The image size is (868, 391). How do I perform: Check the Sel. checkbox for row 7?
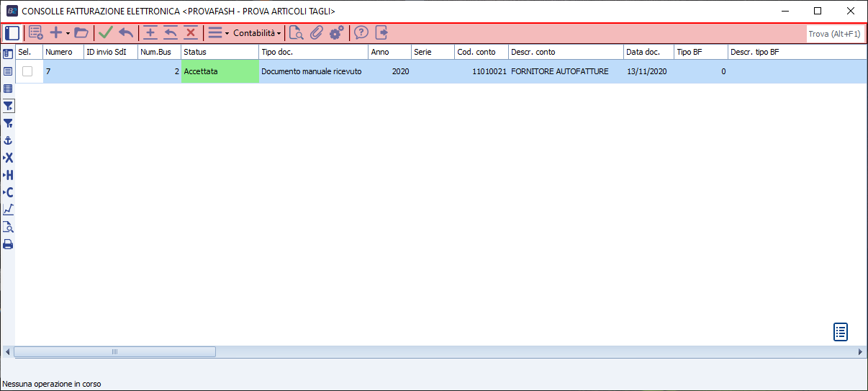point(27,71)
